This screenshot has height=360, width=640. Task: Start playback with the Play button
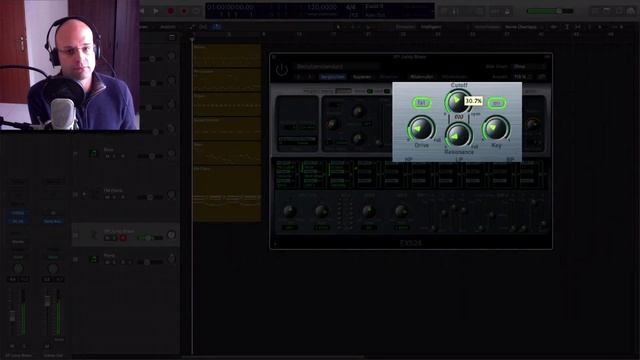156,11
